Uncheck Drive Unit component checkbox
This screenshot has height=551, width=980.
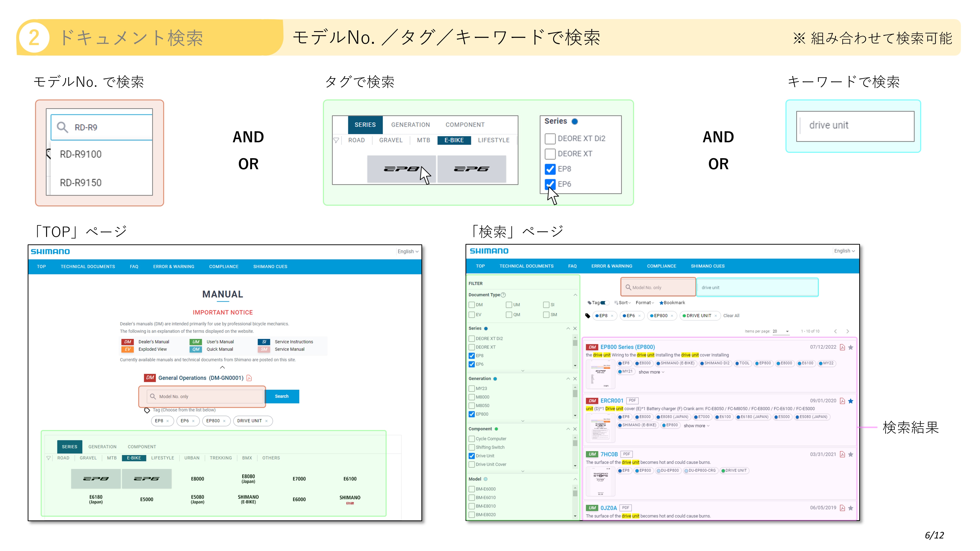click(472, 456)
